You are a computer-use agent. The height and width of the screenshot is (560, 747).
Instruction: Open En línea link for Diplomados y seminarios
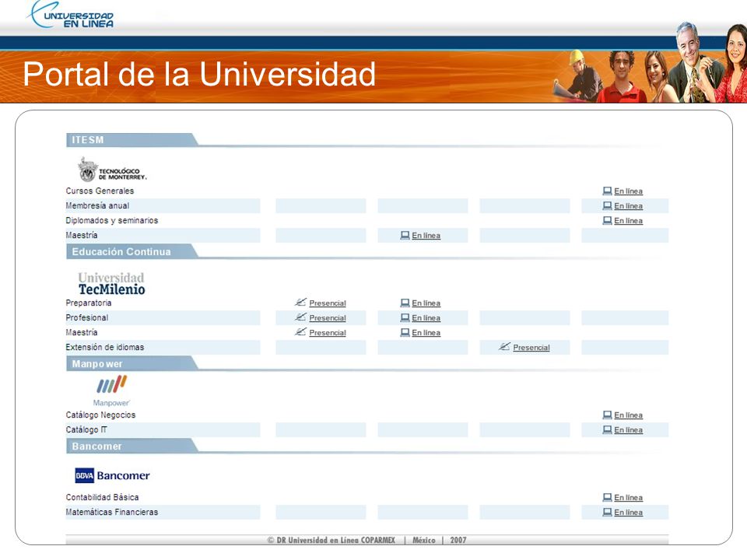coord(629,221)
